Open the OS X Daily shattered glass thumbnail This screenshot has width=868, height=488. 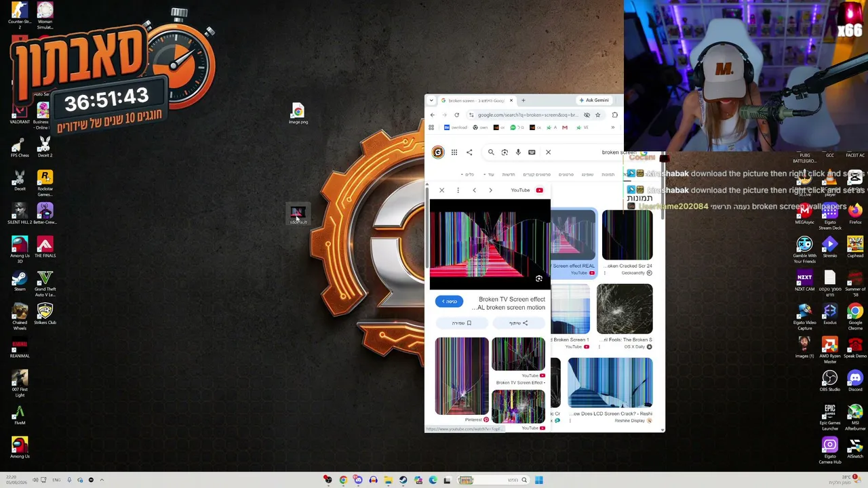(625, 309)
